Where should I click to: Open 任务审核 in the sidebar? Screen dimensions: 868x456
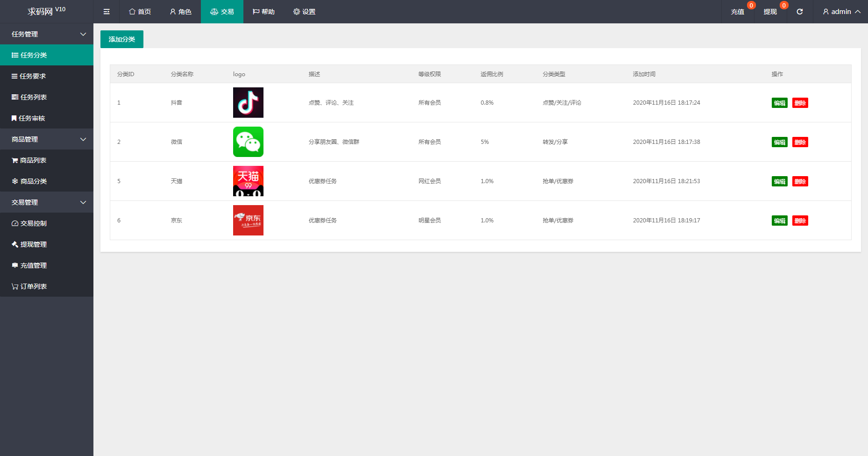click(x=47, y=118)
